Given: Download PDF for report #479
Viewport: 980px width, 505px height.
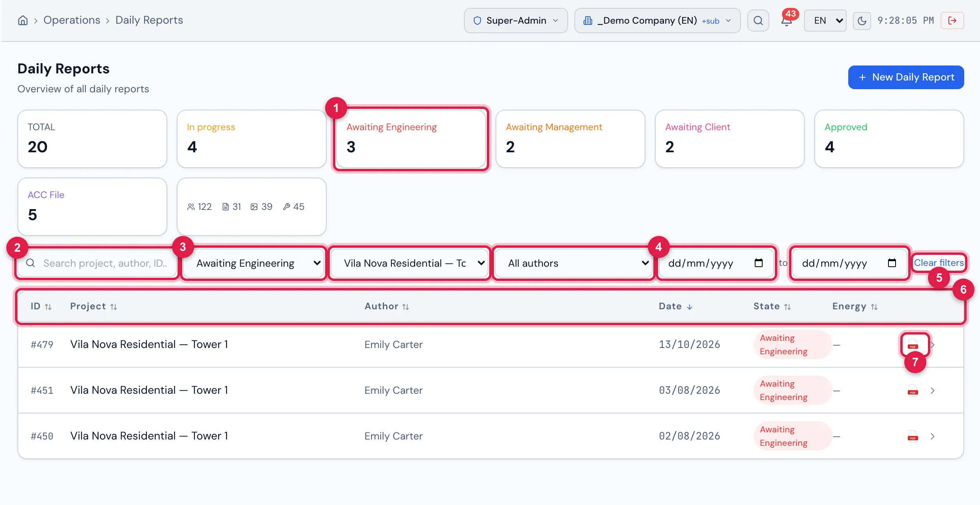Looking at the screenshot, I should [913, 344].
